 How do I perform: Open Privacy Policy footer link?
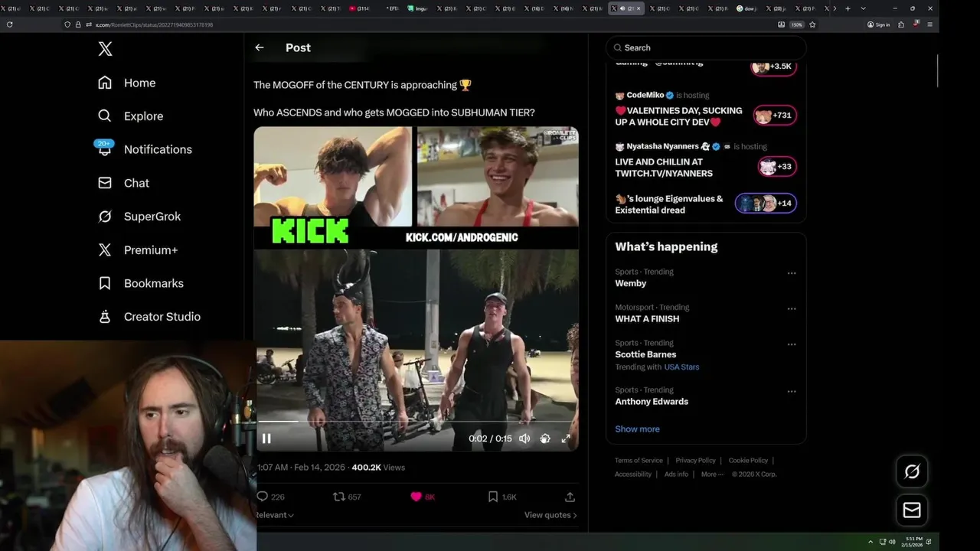coord(695,461)
